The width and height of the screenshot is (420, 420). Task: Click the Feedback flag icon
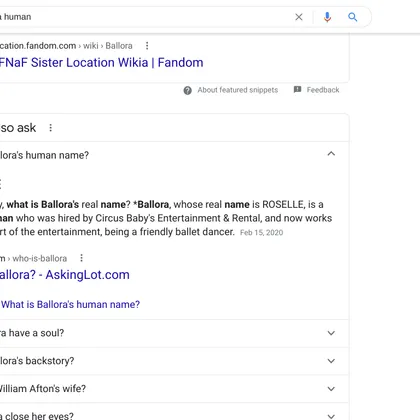(297, 89)
